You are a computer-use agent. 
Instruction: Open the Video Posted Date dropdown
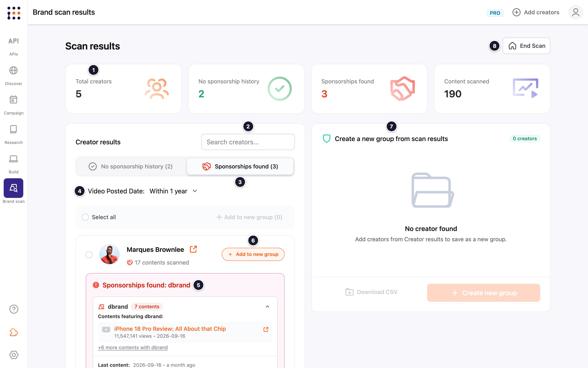pyautogui.click(x=174, y=191)
